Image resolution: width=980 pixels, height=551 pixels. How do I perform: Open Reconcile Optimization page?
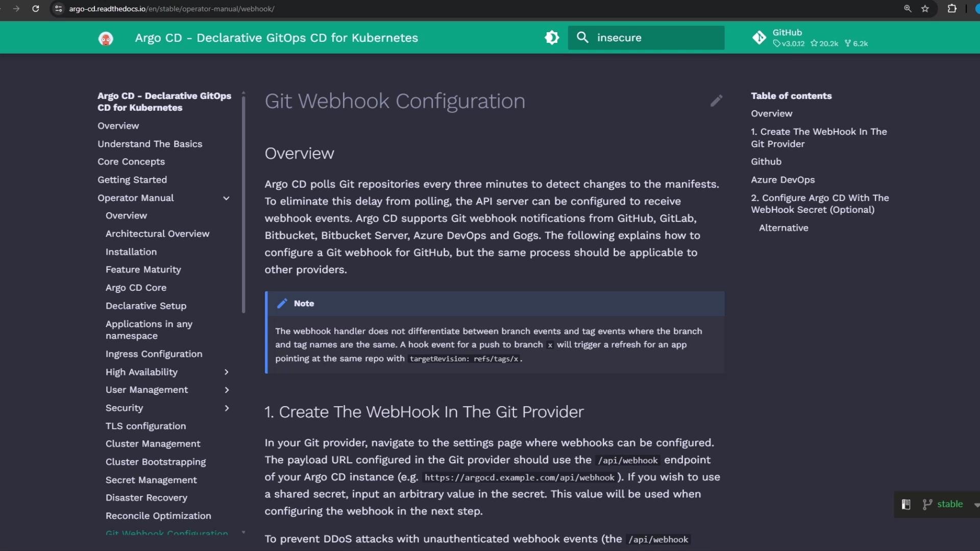(158, 516)
